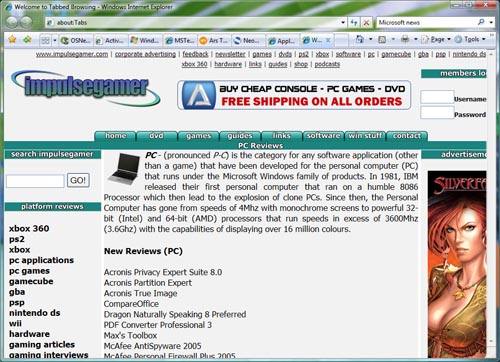Select the games navigation tab on site
500x362 pixels.
pyautogui.click(x=198, y=136)
